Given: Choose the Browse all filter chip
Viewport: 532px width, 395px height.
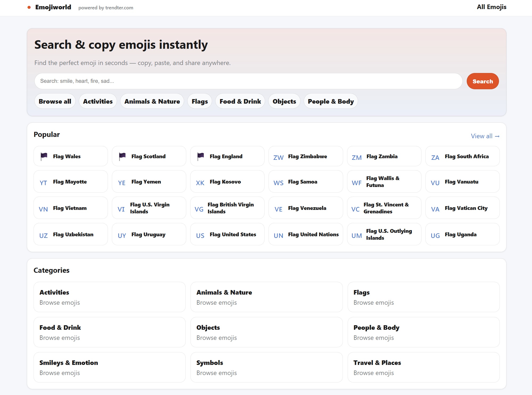Looking at the screenshot, I should [x=55, y=101].
